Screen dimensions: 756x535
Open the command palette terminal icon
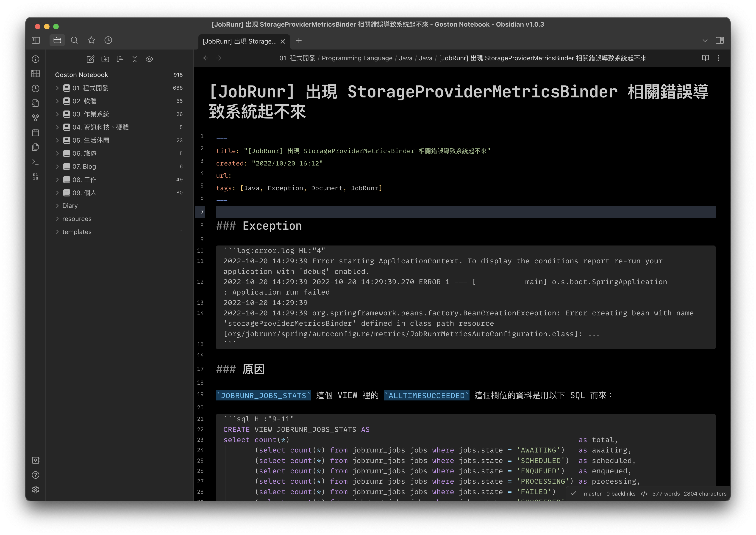(36, 162)
